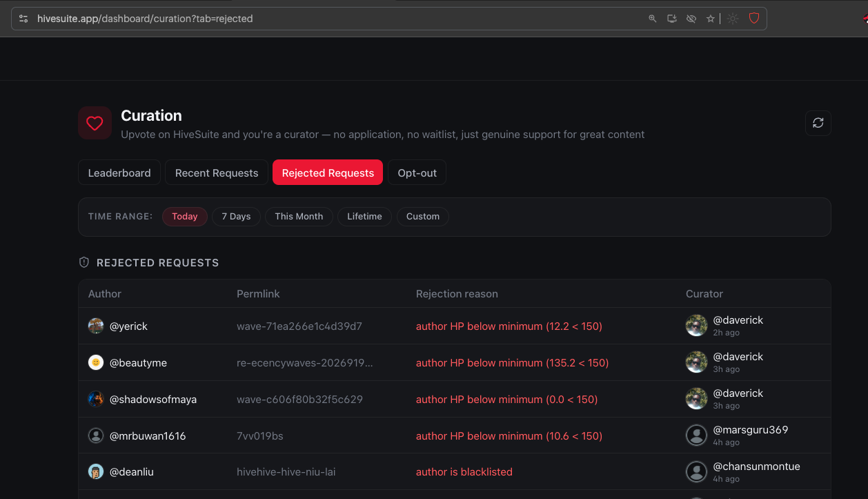Screen dimensions: 868x499
Task: Click the crossed-out eye icon in the address bar
Action: (691, 19)
